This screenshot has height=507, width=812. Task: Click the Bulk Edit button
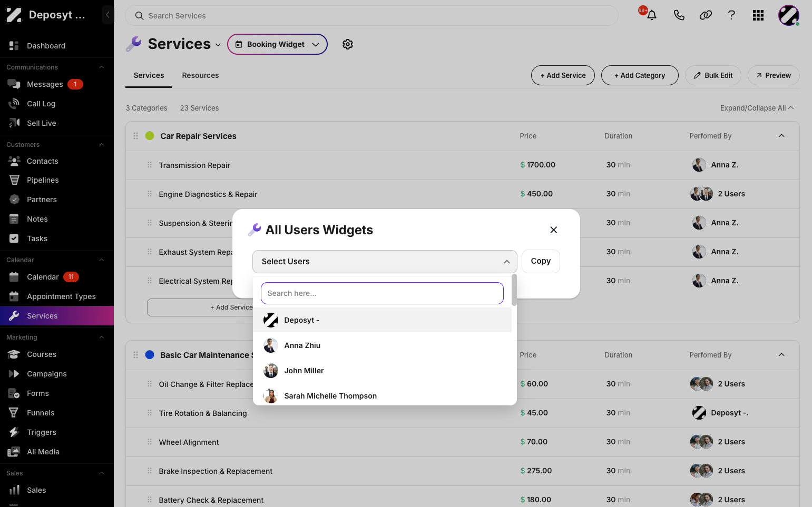713,75
